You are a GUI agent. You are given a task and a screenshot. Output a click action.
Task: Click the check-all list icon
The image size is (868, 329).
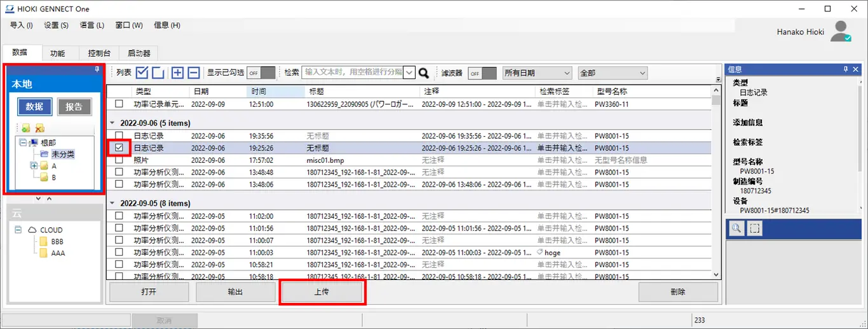click(x=142, y=73)
